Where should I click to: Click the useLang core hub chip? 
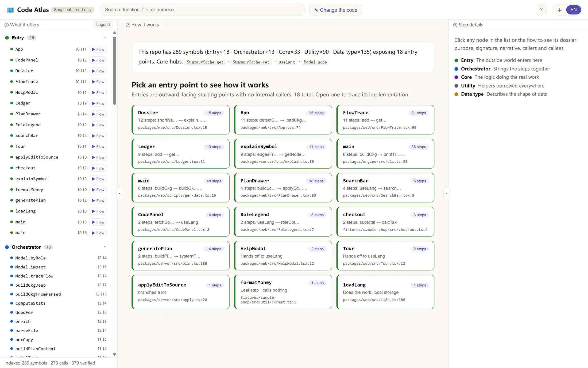coord(287,62)
